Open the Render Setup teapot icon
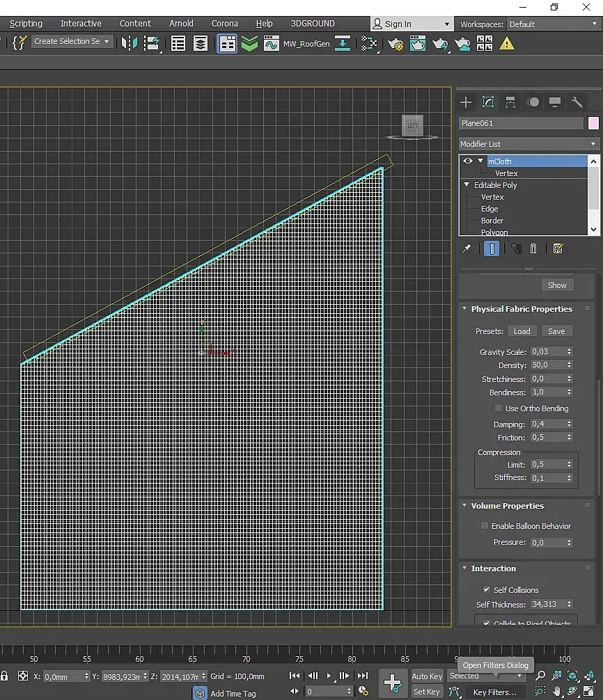The image size is (603, 700). [396, 43]
